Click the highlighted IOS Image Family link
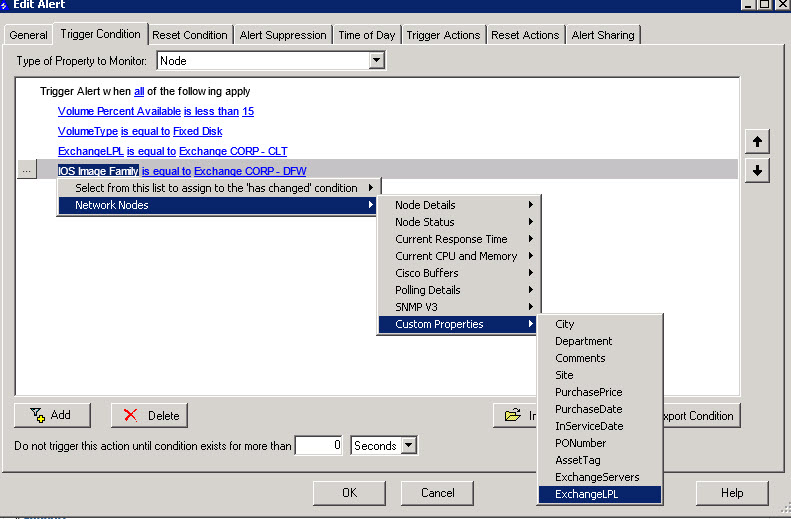 click(98, 171)
